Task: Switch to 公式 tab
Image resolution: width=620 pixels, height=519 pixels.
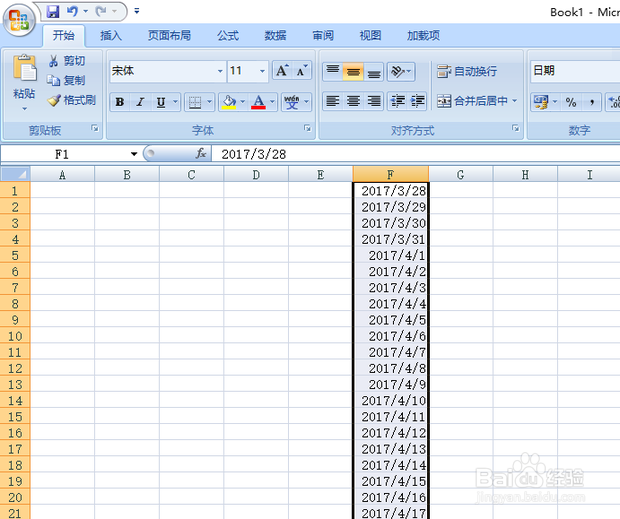Action: (x=228, y=36)
